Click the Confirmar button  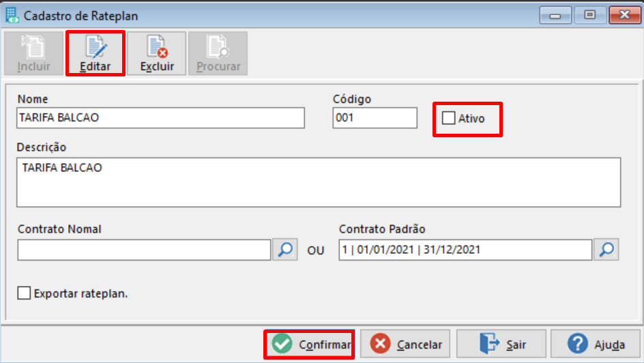click(x=310, y=344)
